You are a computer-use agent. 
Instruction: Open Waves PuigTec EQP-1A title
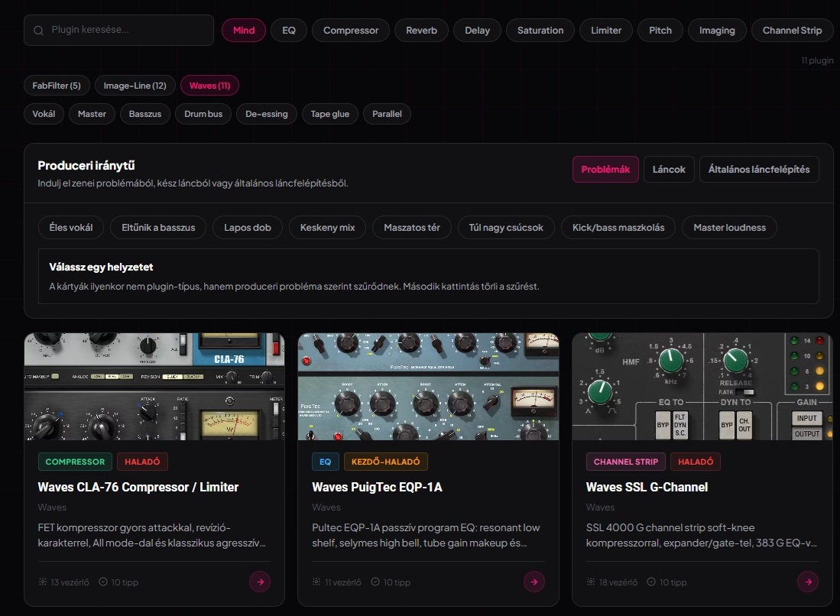tap(377, 487)
